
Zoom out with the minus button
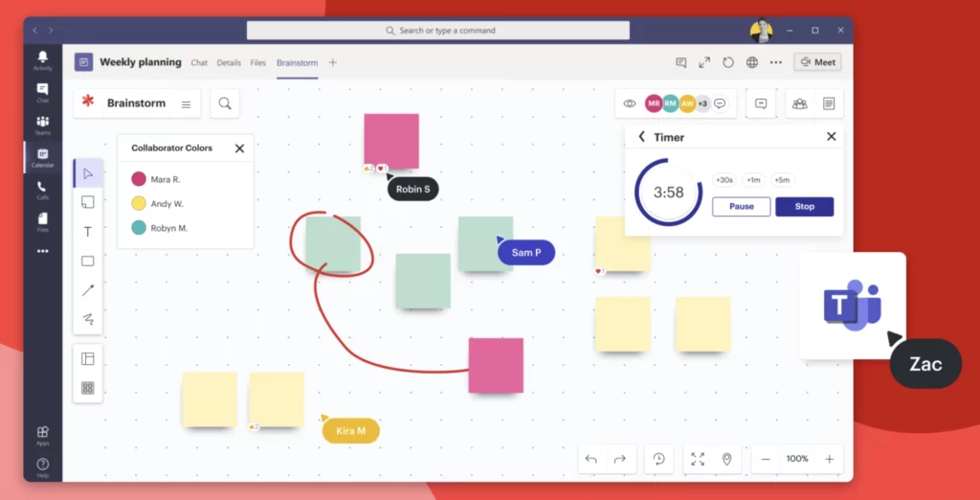click(x=766, y=460)
